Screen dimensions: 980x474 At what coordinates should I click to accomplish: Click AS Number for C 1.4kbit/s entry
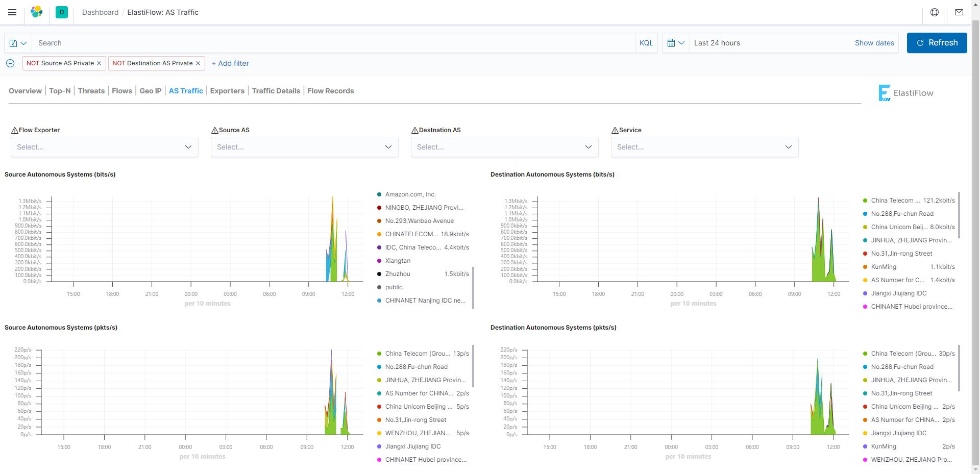pos(909,280)
